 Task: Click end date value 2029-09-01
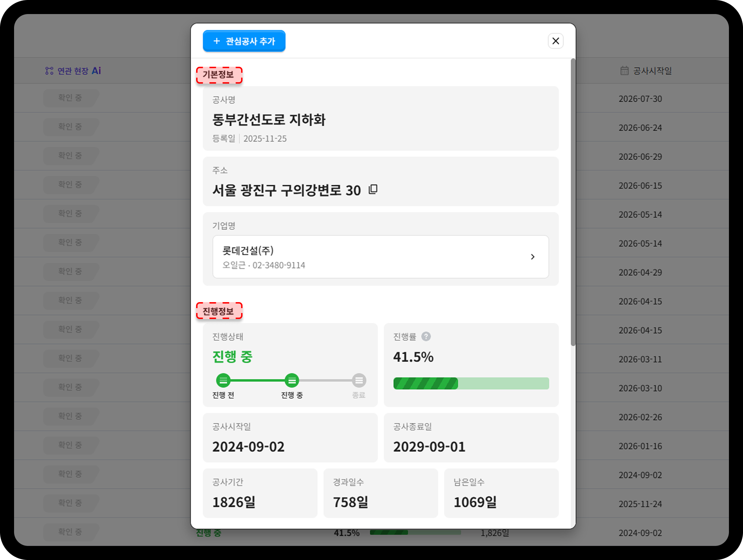pos(429,447)
